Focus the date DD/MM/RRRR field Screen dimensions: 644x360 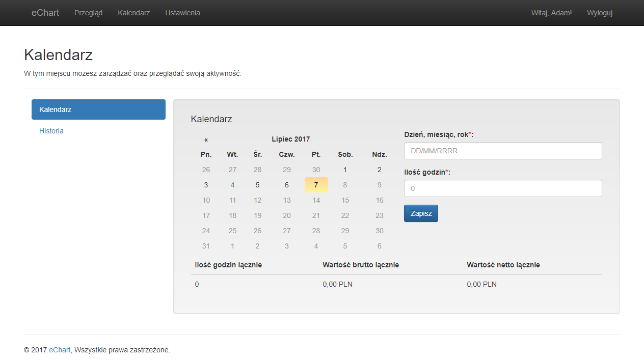tap(502, 151)
